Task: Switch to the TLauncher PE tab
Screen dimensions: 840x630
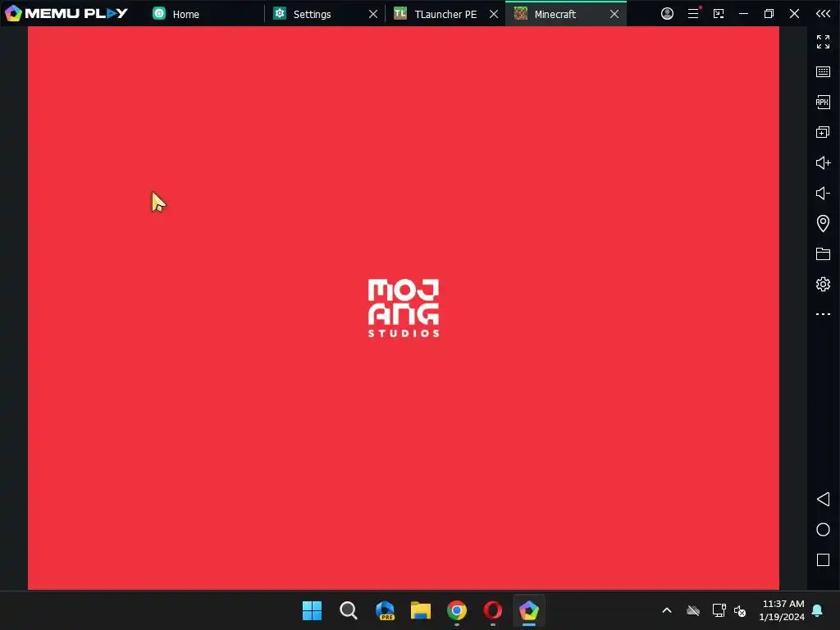Action: [445, 14]
